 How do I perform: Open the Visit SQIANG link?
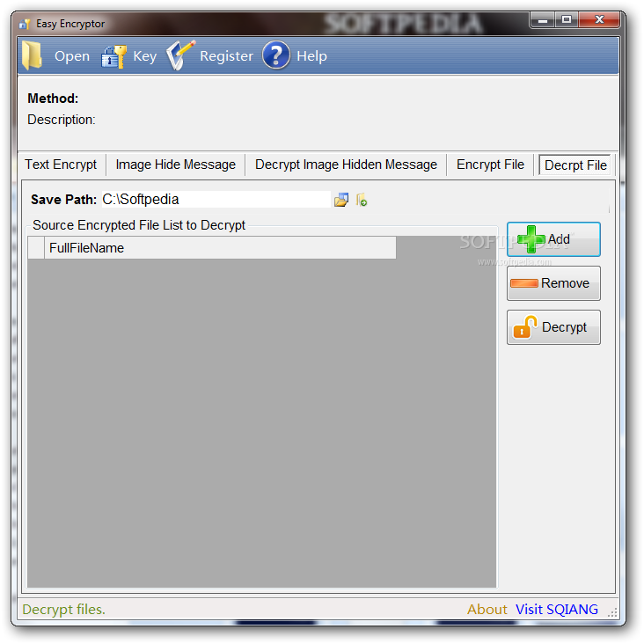pos(557,609)
